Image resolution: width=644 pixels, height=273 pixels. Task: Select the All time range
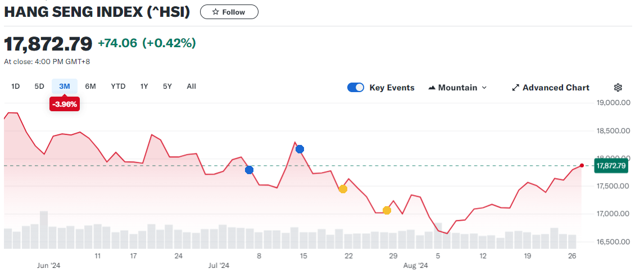click(192, 87)
